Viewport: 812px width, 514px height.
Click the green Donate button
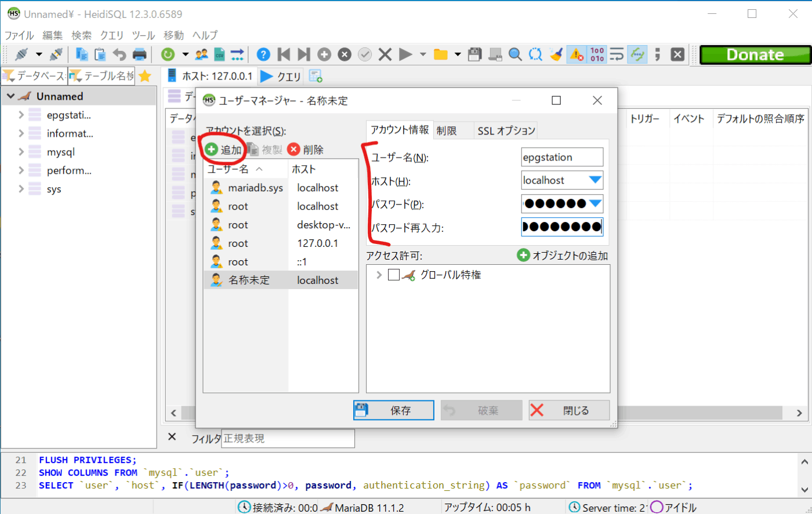pyautogui.click(x=754, y=54)
